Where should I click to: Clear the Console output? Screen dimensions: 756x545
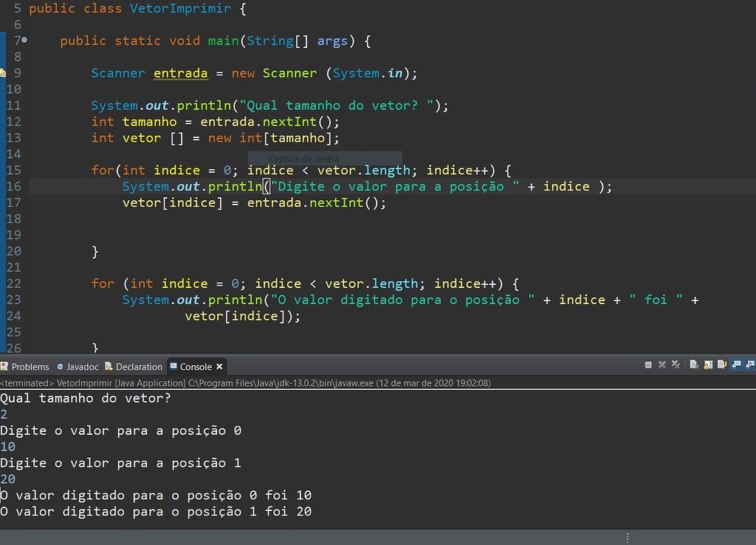point(694,364)
